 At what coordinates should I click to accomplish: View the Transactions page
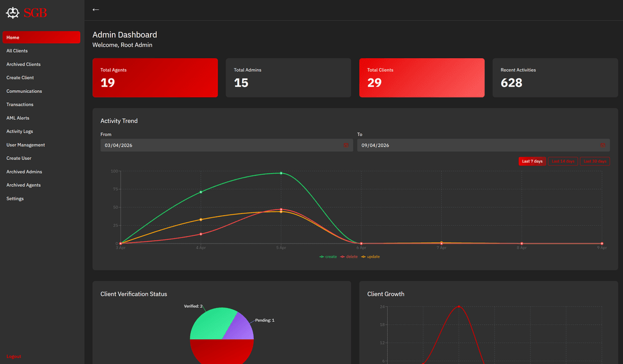20,104
